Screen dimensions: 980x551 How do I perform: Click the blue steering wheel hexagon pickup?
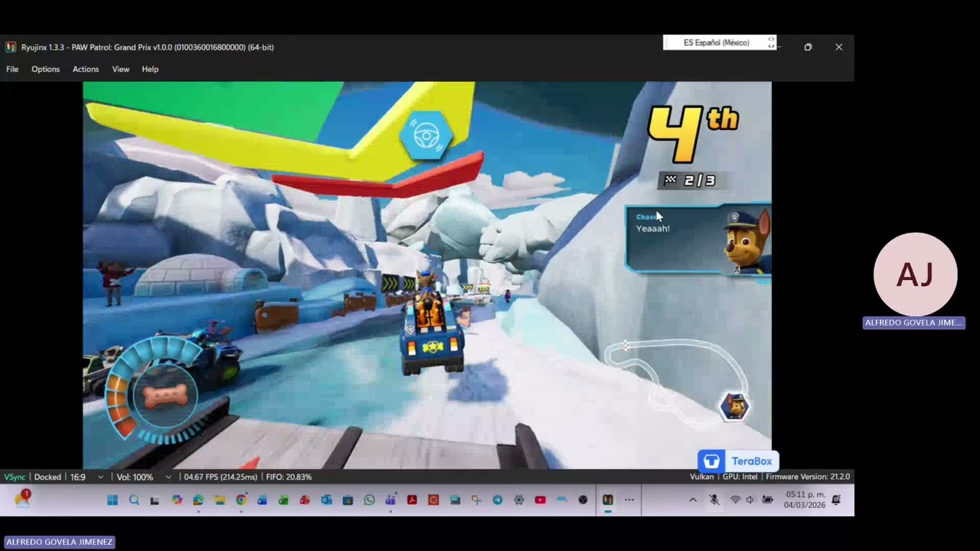point(426,136)
